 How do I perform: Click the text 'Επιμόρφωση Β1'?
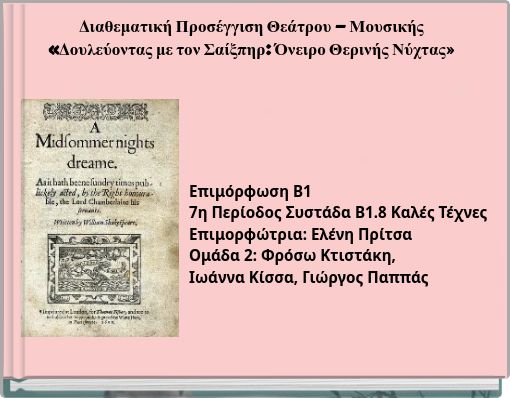[250, 192]
